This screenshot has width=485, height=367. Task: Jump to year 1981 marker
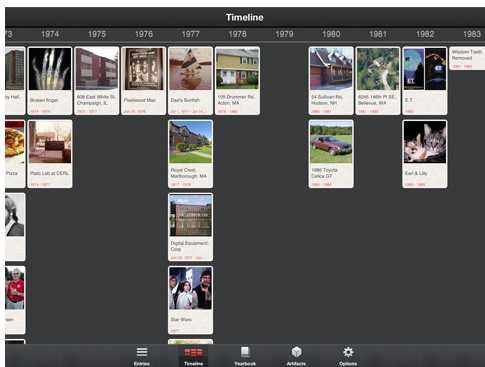click(x=378, y=34)
